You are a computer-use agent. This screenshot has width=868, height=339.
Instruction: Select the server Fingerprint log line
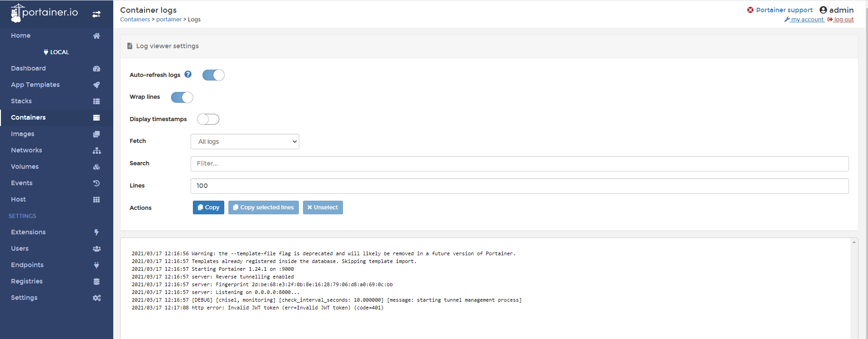tap(262, 284)
